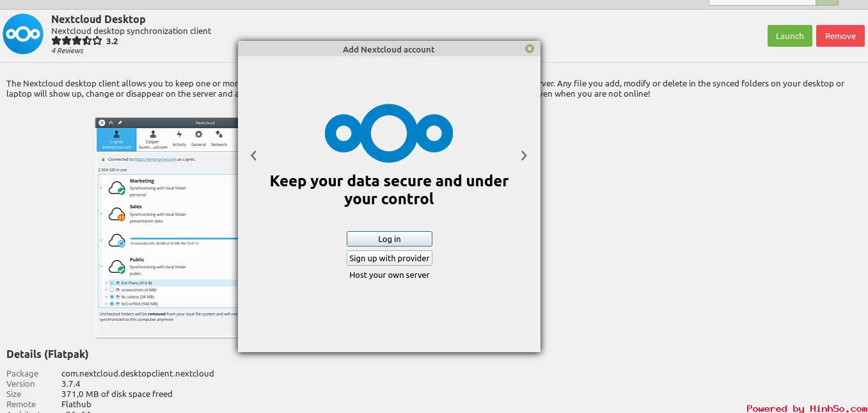Open the Nextcloud client screenshot thumbnail

167,227
